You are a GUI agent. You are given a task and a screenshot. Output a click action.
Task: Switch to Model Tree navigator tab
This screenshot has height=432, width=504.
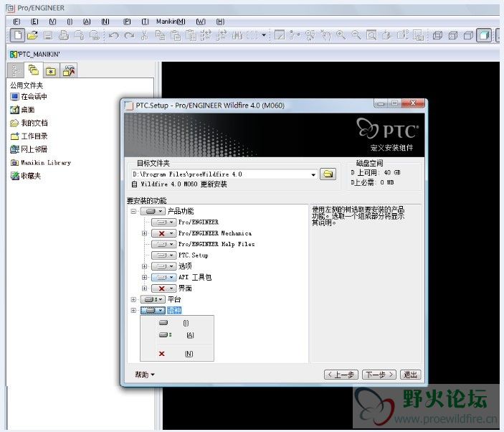16,70
